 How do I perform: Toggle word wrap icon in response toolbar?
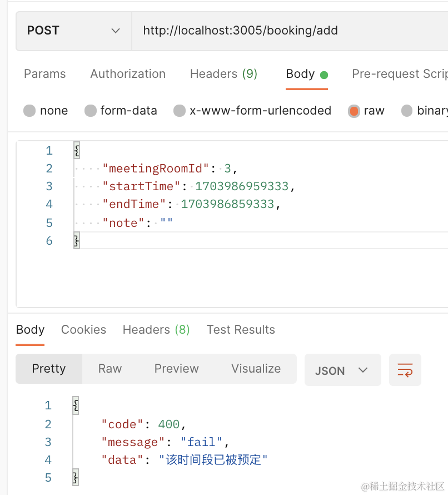click(x=405, y=370)
